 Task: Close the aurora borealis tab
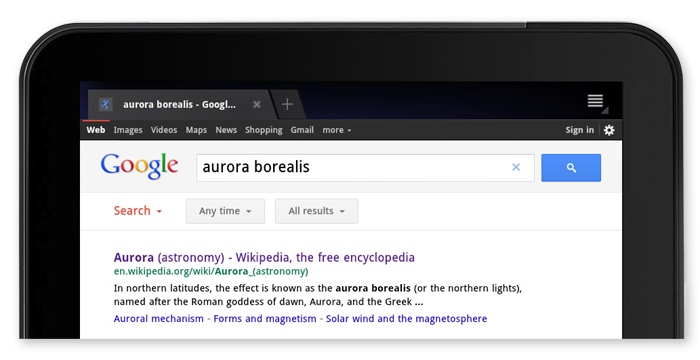[x=257, y=105]
